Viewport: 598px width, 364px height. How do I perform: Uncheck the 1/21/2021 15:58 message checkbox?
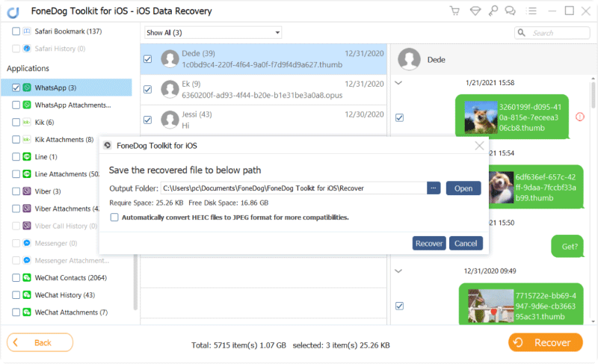click(x=399, y=118)
